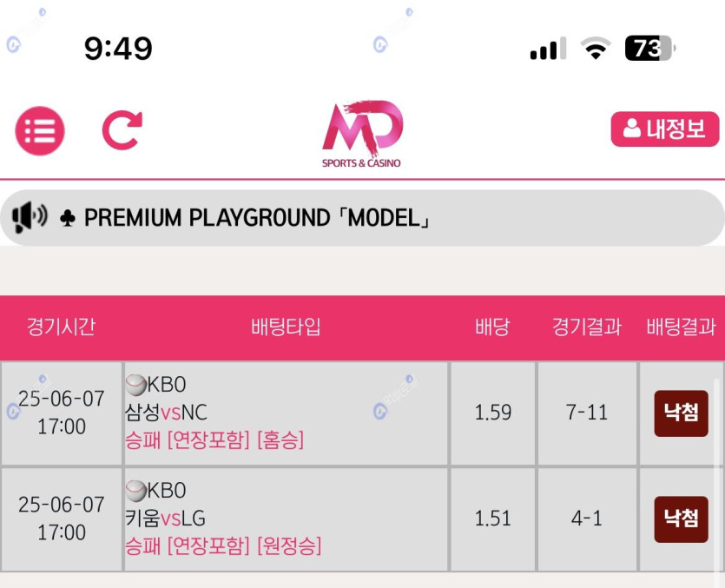The height and width of the screenshot is (588, 725).
Task: Tap 낙첨 badge for 키움vsLG bet
Action: (x=681, y=519)
